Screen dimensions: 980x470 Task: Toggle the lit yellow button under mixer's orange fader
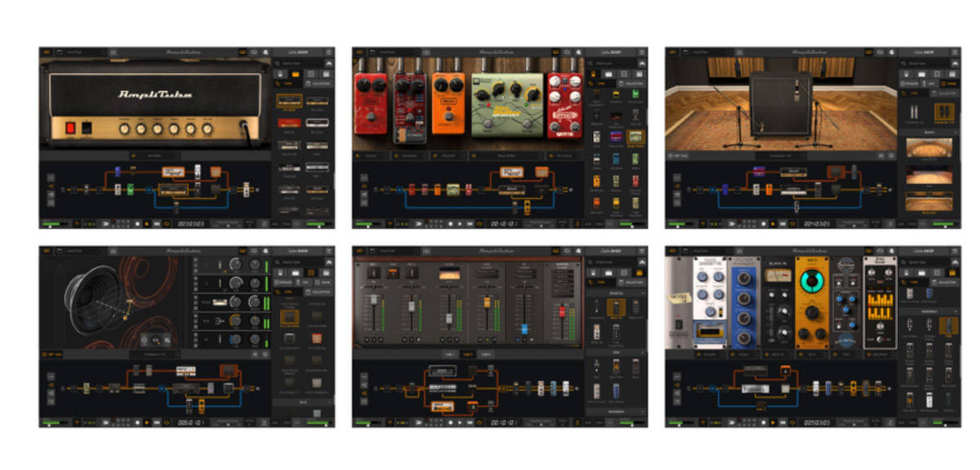pyautogui.click(x=487, y=338)
